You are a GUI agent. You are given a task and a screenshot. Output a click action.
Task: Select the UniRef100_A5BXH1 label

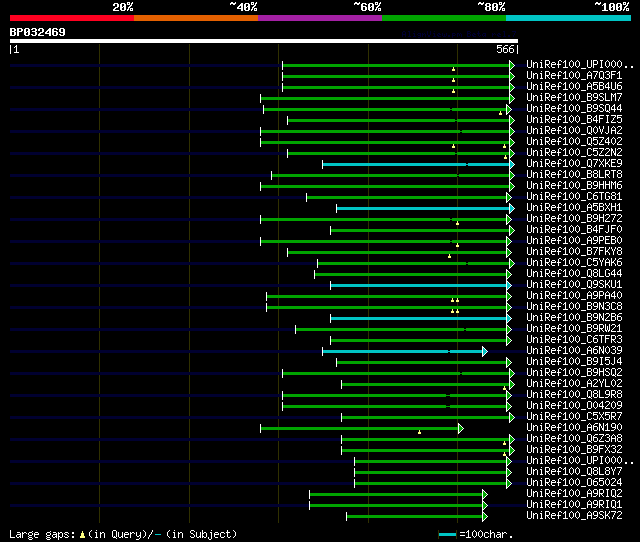point(574,208)
